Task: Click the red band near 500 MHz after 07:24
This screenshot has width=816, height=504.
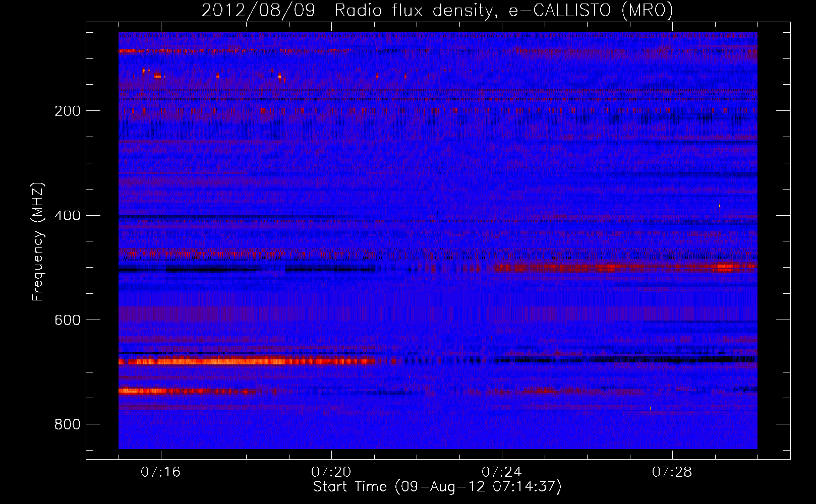Action: tap(625, 268)
